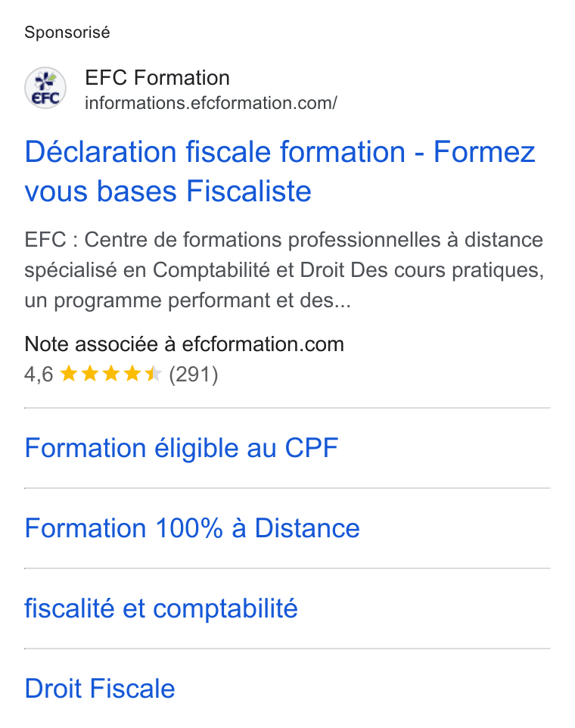
Task: Click the fourth gold rating star
Action: coord(132,374)
